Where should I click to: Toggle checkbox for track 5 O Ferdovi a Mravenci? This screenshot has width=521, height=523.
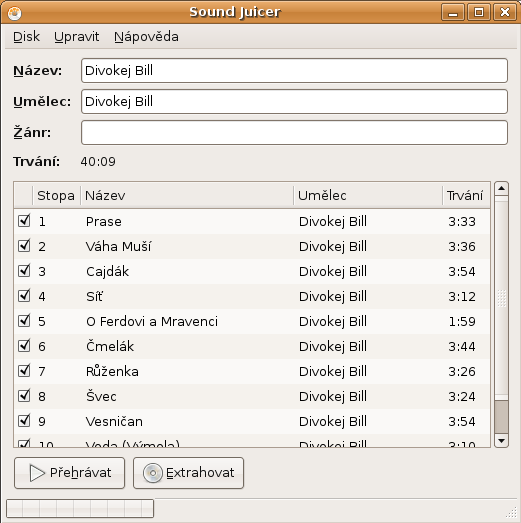click(24, 321)
